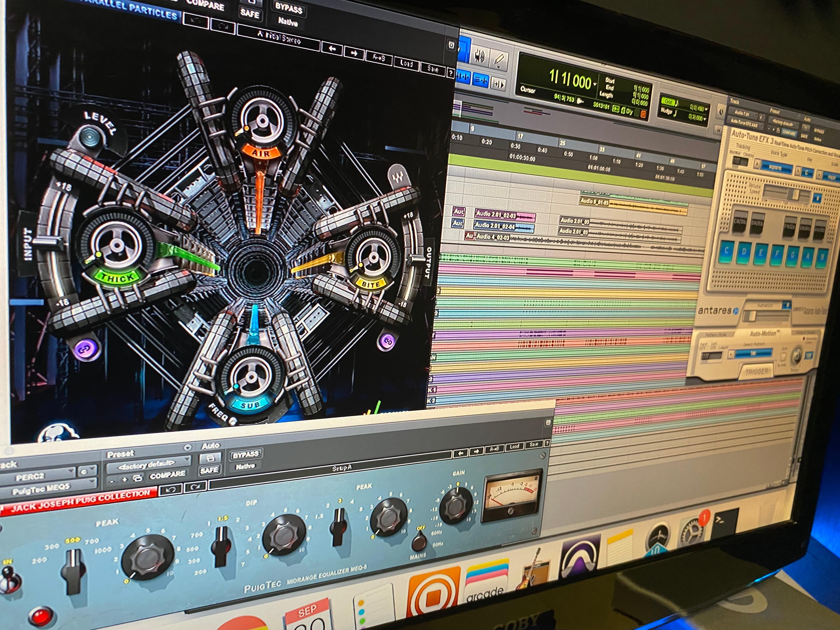Toggle BYPASS on the PuigTec MEQ5 plugin
The height and width of the screenshot is (630, 840).
tap(246, 455)
